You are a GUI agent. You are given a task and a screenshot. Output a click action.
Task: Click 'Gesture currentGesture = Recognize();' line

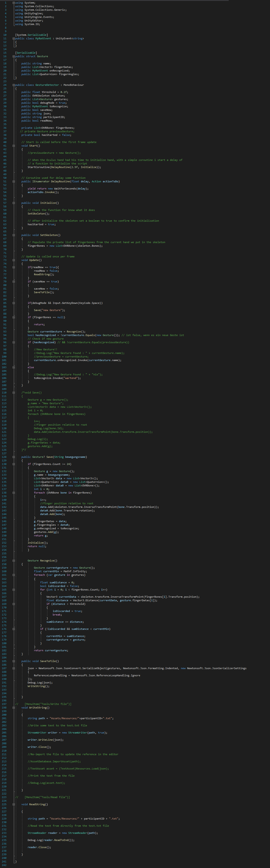[x=57, y=332]
